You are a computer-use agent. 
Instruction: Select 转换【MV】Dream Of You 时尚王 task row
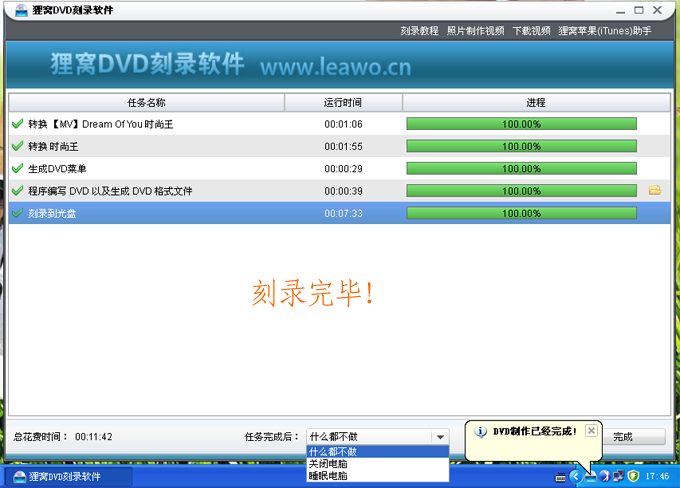(340, 124)
